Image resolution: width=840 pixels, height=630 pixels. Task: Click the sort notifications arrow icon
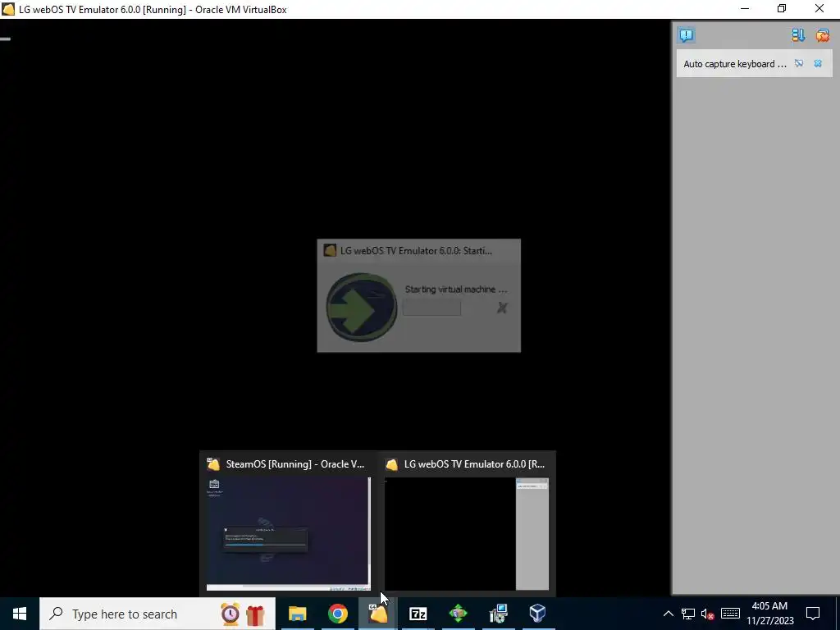[x=798, y=35]
